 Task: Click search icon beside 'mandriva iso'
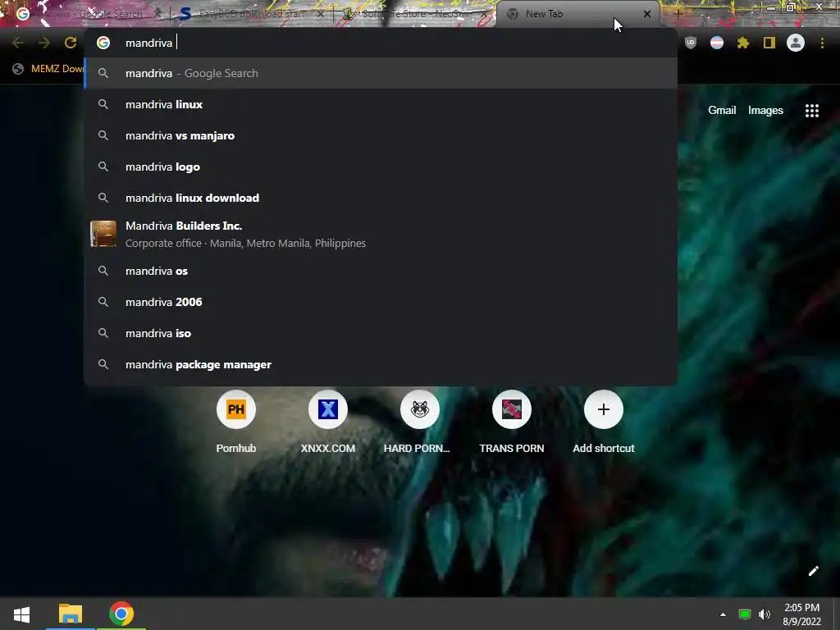pos(103,333)
